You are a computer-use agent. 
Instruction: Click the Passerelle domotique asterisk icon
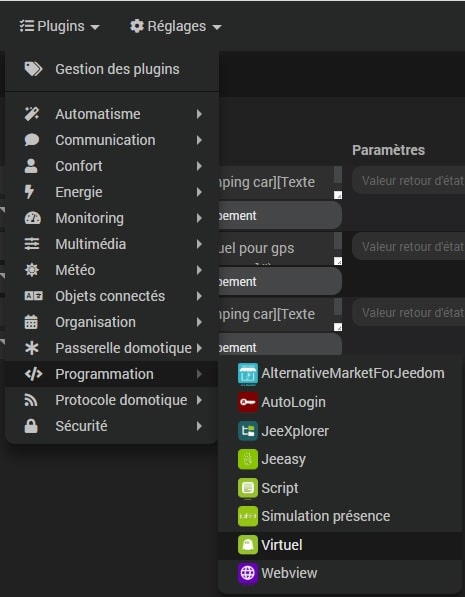[32, 348]
